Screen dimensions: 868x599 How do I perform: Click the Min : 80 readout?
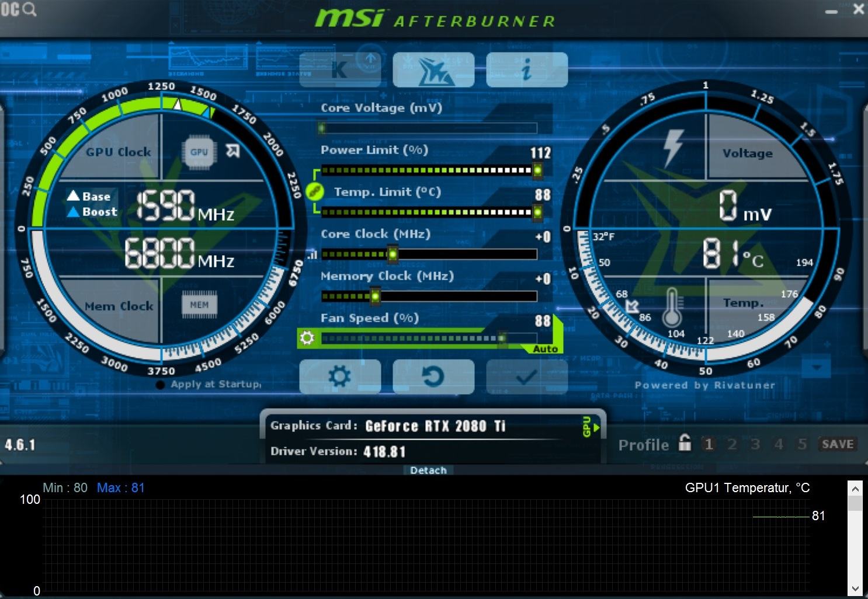[x=65, y=488]
